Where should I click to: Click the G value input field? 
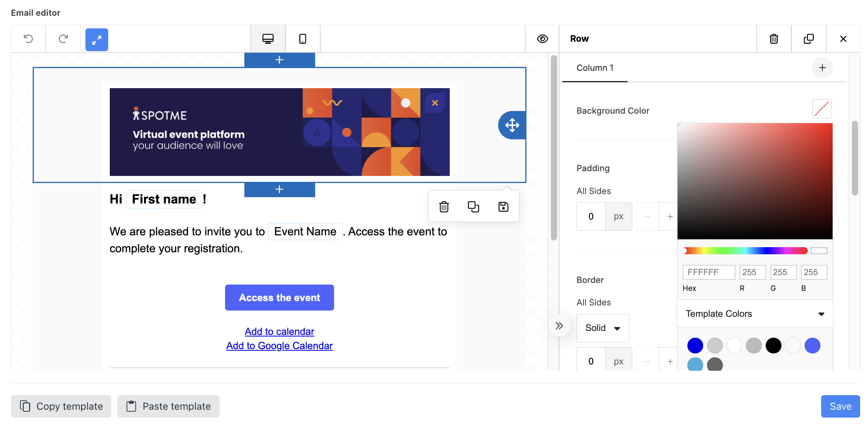(783, 272)
